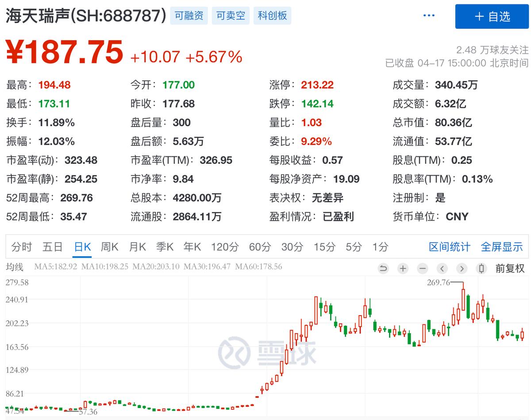Add the stock via the +自选 button
531x420 pixels.
coord(492,16)
